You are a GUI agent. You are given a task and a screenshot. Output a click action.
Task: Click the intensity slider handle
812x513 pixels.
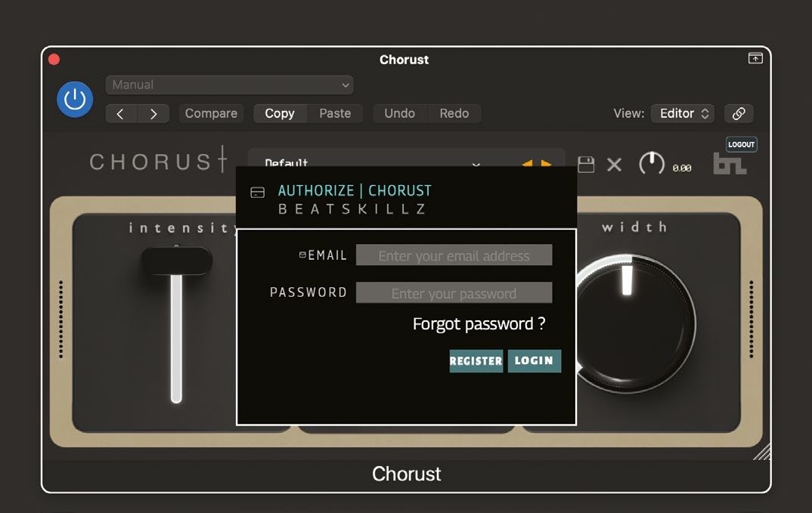tap(177, 261)
